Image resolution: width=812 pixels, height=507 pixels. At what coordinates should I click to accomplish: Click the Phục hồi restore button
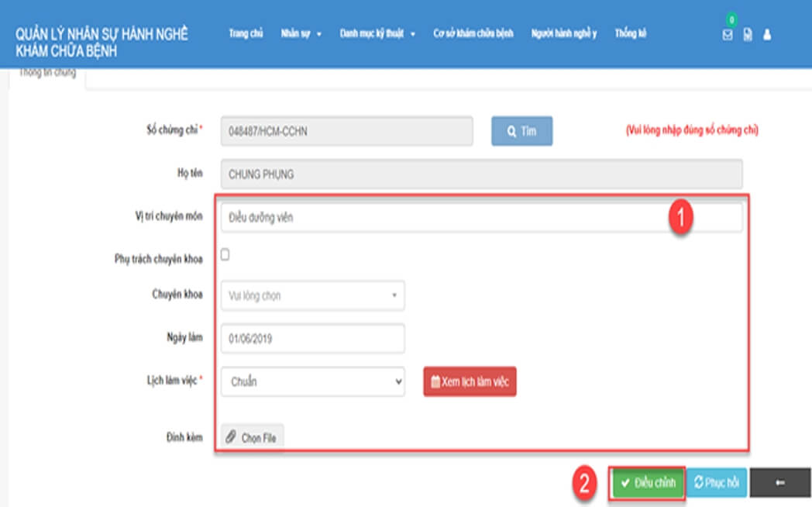point(717,482)
